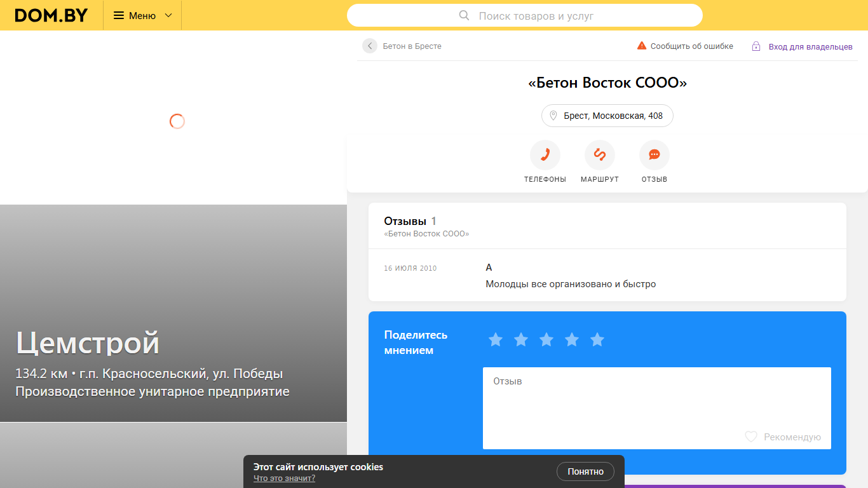
Task: Click the address pill Брест, Московская, 408
Action: coord(607,116)
